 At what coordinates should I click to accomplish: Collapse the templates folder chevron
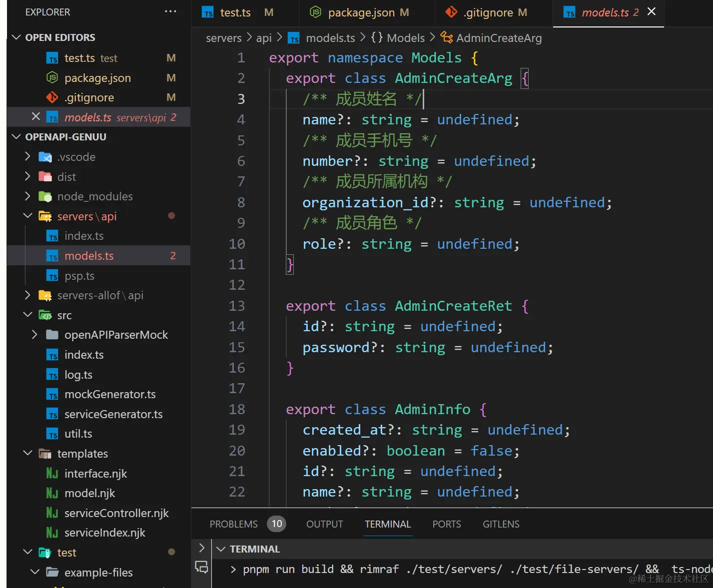pos(27,453)
